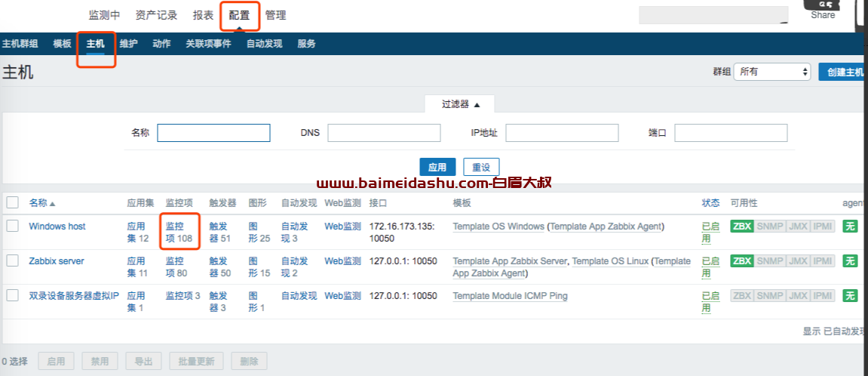The image size is (868, 376).
Task: Open the 资产记录 top menu
Action: pos(156,16)
